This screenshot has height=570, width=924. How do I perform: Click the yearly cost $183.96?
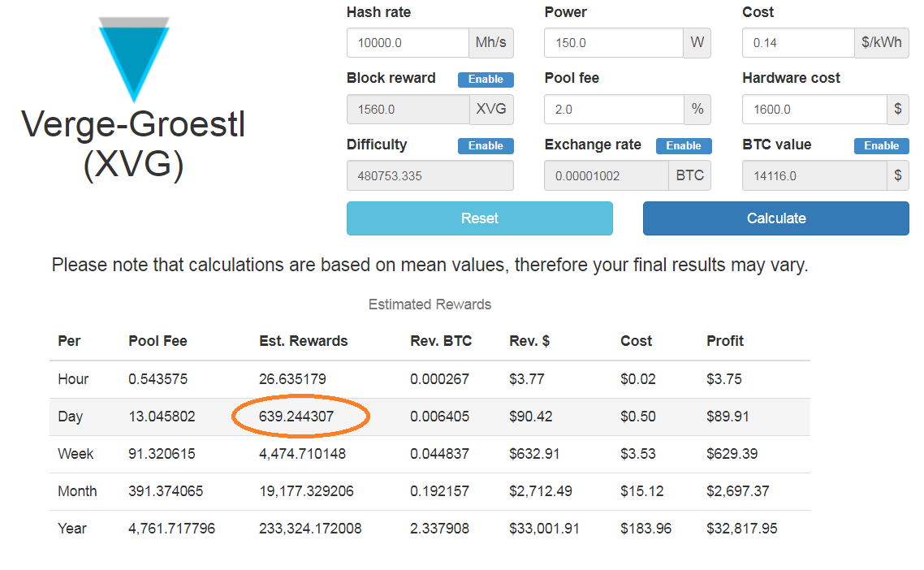(x=646, y=529)
